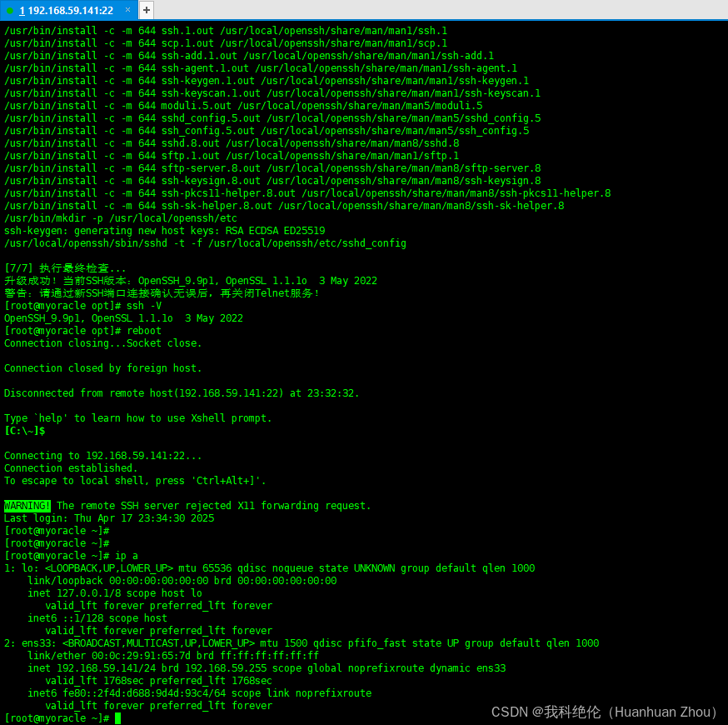Click the '1: lo:' loopback interface line
Image resolution: width=728 pixels, height=725 pixels.
click(270, 568)
